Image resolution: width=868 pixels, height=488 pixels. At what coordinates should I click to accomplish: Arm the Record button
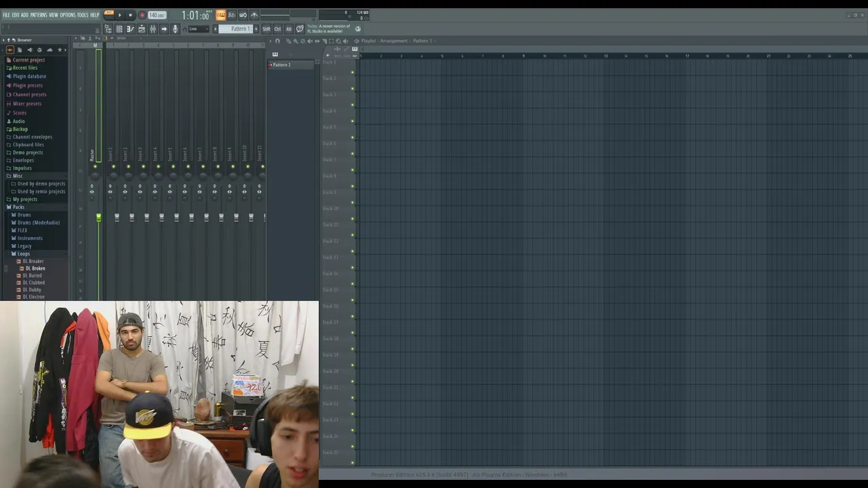click(142, 15)
